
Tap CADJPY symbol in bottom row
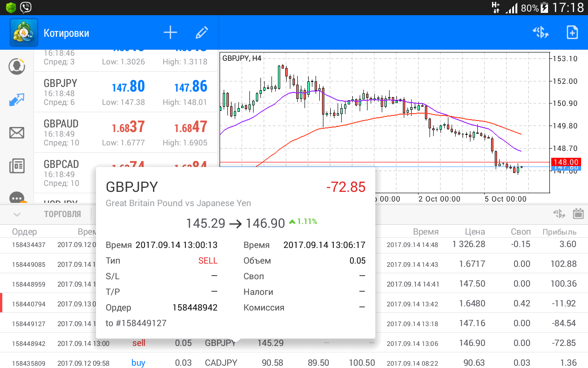(x=221, y=363)
